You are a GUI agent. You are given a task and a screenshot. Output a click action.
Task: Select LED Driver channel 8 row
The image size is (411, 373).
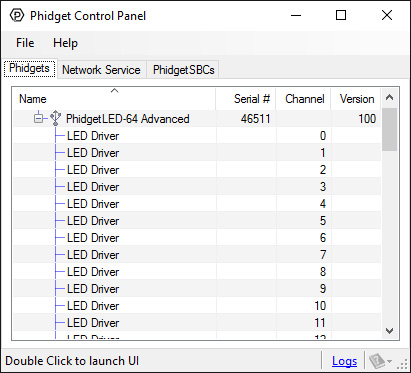(197, 272)
